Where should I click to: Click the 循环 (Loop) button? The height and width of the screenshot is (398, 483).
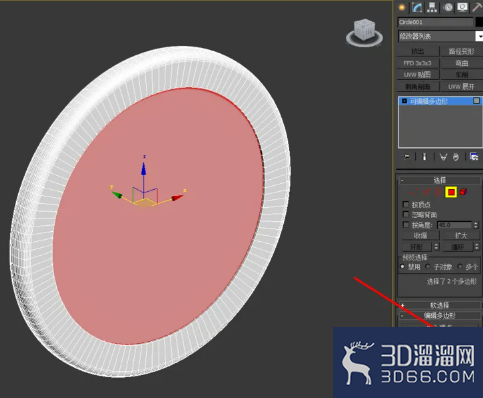(458, 247)
